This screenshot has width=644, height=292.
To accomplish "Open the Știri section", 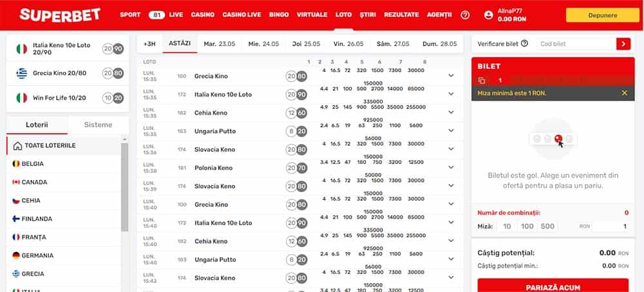I will pyautogui.click(x=368, y=15).
